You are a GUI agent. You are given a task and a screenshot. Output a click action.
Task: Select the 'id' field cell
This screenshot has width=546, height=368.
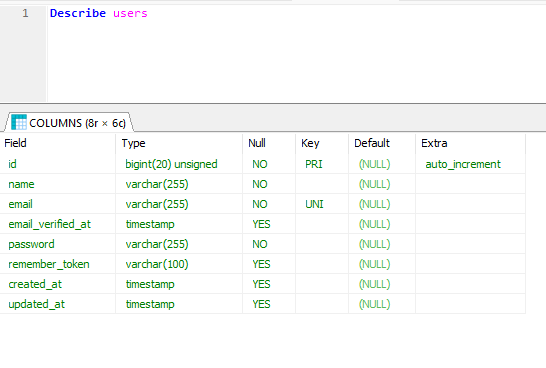pos(58,164)
